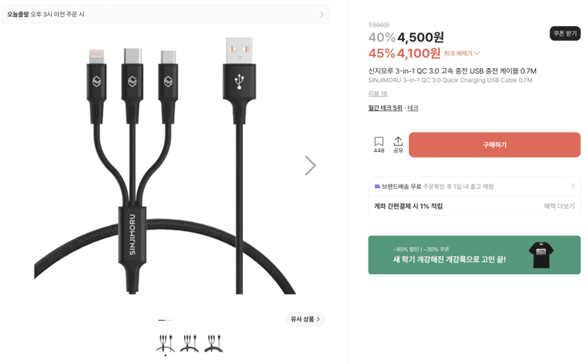Click the black T-shirt banner image
Viewport: 588px width, 364px height.
click(x=540, y=255)
